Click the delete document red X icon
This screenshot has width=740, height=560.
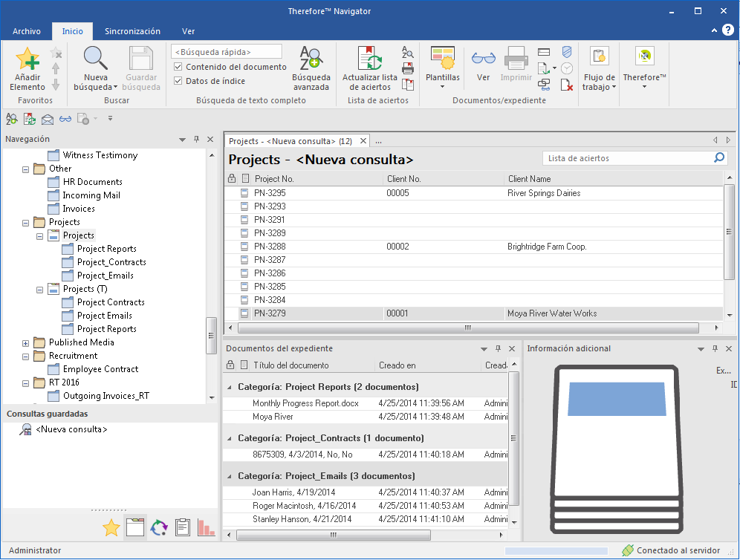(566, 85)
